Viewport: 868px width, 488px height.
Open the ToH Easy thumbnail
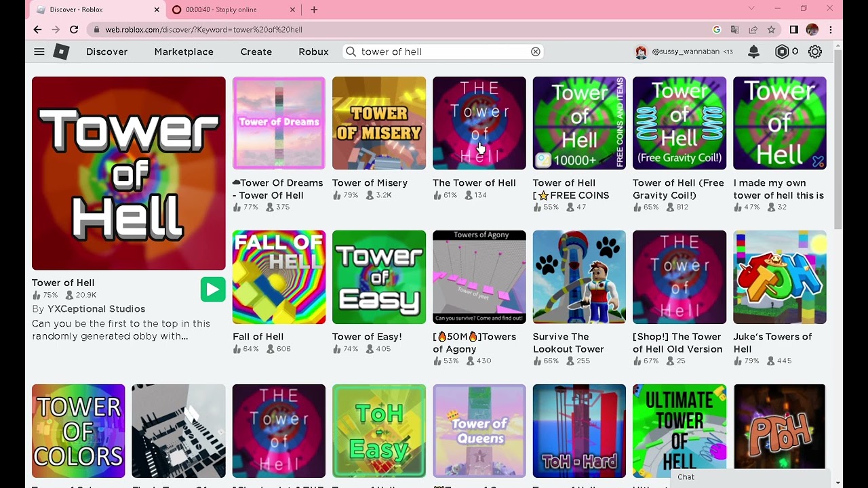click(x=379, y=431)
